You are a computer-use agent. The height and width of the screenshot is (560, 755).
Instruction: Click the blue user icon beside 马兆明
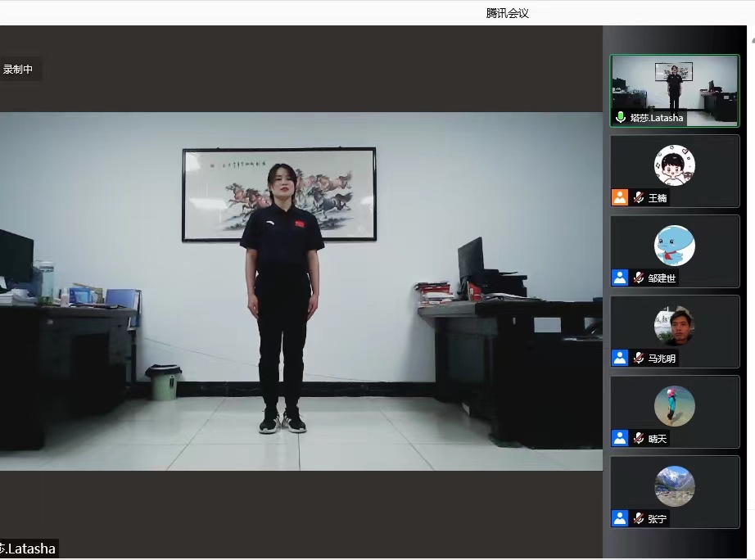620,358
